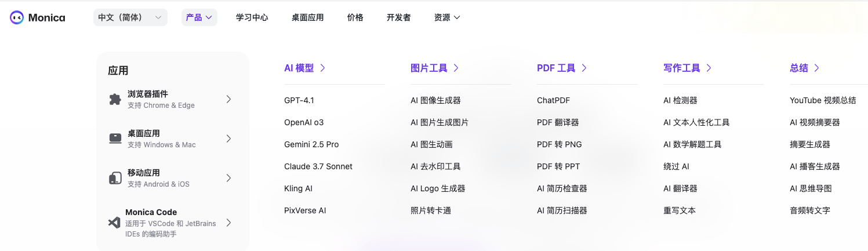Image resolution: width=868 pixels, height=251 pixels.
Task: Click the desktop app laptop icon
Action: tap(115, 139)
